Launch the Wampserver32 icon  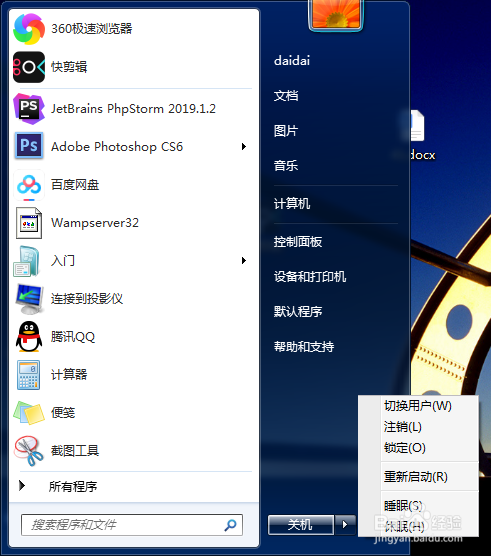[29, 223]
